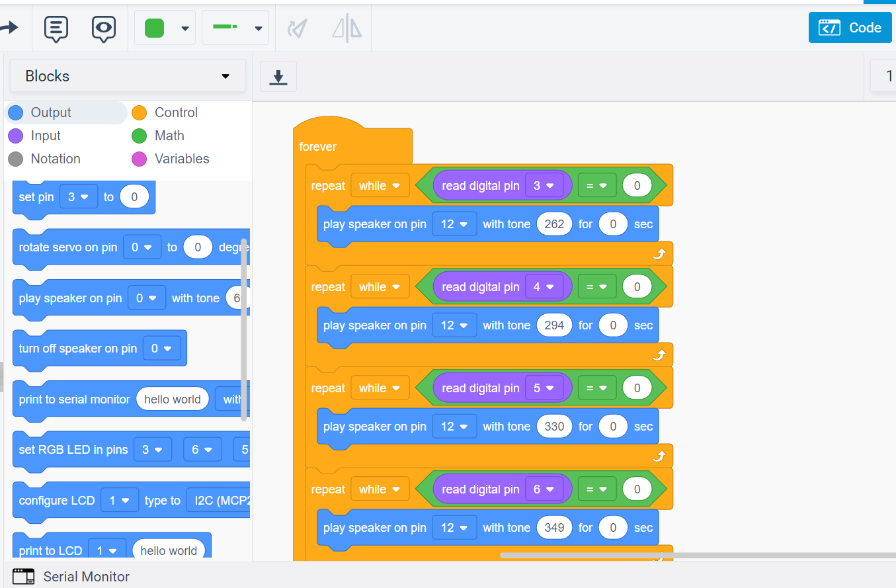Image resolution: width=896 pixels, height=588 pixels.
Task: Open 'read digital pin' dropdown showing 4
Action: [544, 287]
